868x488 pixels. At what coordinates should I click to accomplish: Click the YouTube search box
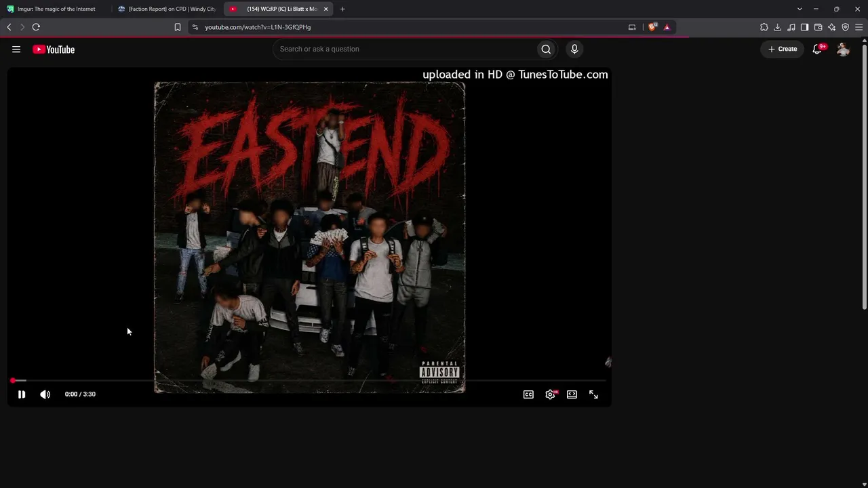tap(404, 49)
